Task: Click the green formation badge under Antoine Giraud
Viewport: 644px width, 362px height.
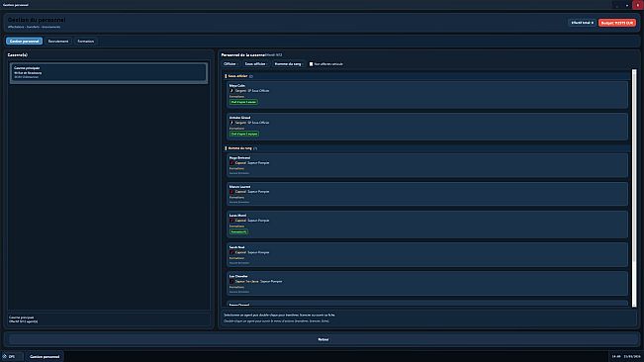Action: coord(244,134)
